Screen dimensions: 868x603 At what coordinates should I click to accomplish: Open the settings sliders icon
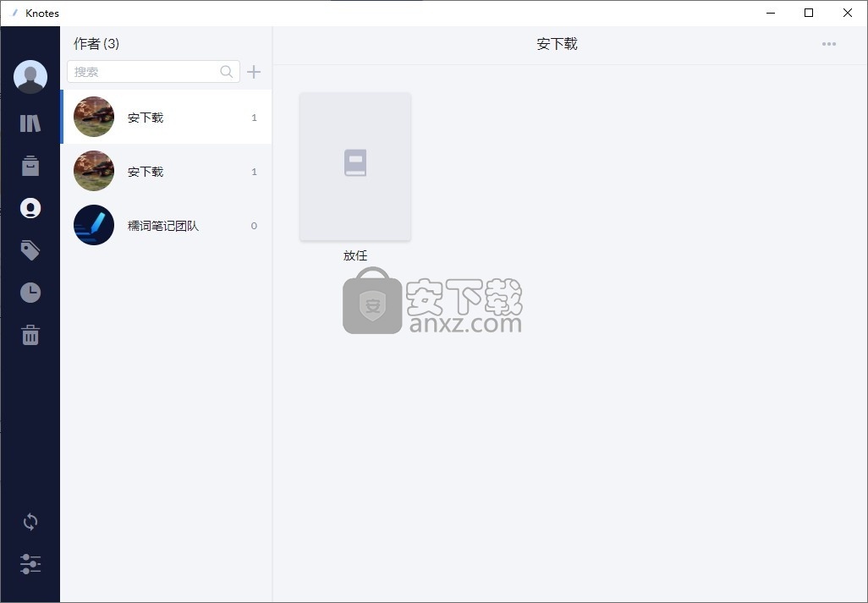click(30, 564)
